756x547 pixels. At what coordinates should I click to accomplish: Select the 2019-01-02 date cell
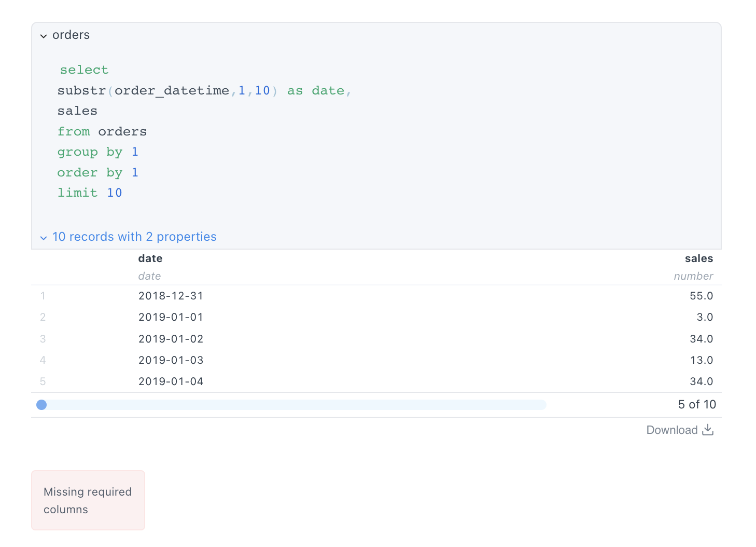coord(171,339)
